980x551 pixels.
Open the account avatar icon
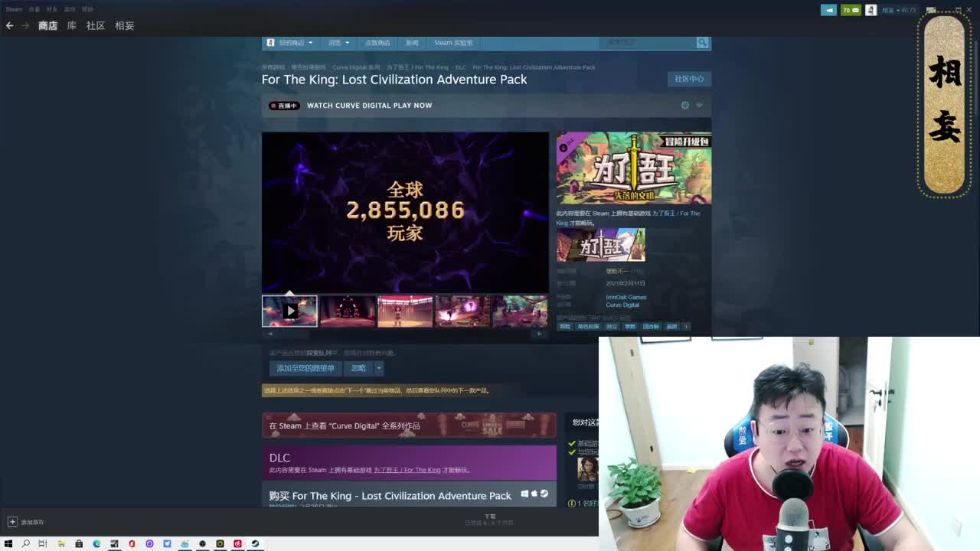(x=871, y=10)
